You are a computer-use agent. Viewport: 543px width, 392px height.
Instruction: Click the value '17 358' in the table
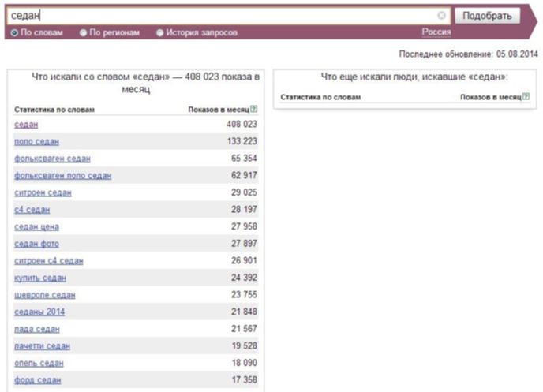pyautogui.click(x=244, y=380)
